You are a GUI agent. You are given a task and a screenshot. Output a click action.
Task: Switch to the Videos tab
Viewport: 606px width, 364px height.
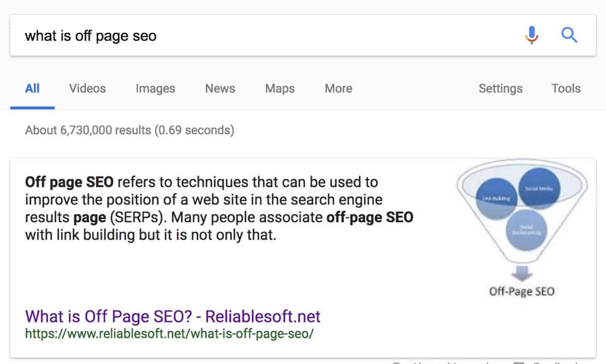[87, 88]
